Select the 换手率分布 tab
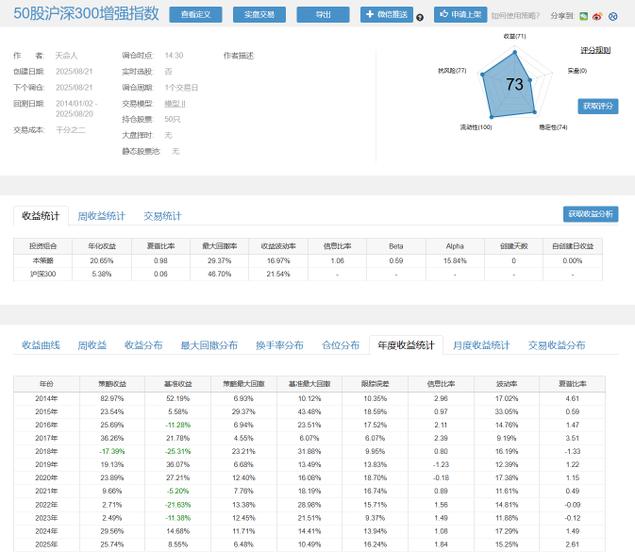 point(279,345)
